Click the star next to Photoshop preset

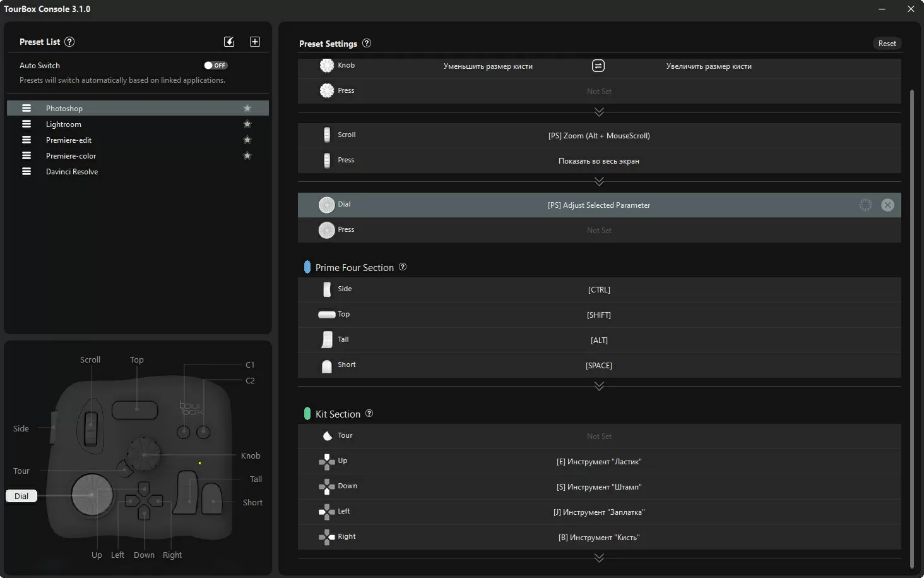point(247,109)
